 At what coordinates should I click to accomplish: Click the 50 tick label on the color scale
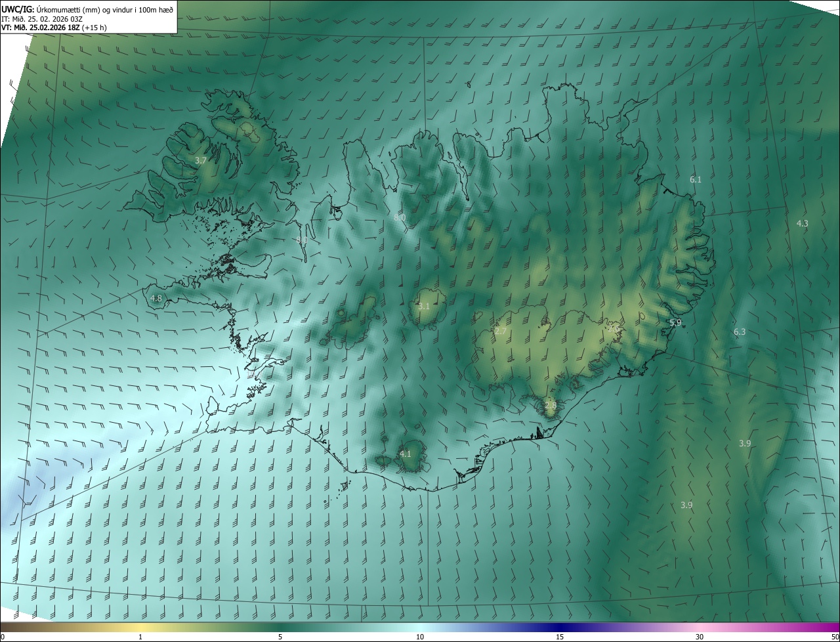click(835, 637)
